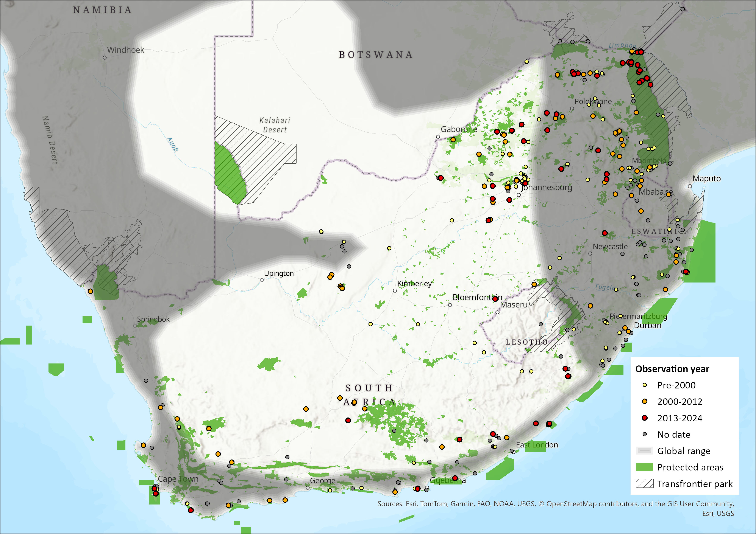Click the 2000-2012 orange legend dot
The image size is (756, 534).
coord(645,401)
